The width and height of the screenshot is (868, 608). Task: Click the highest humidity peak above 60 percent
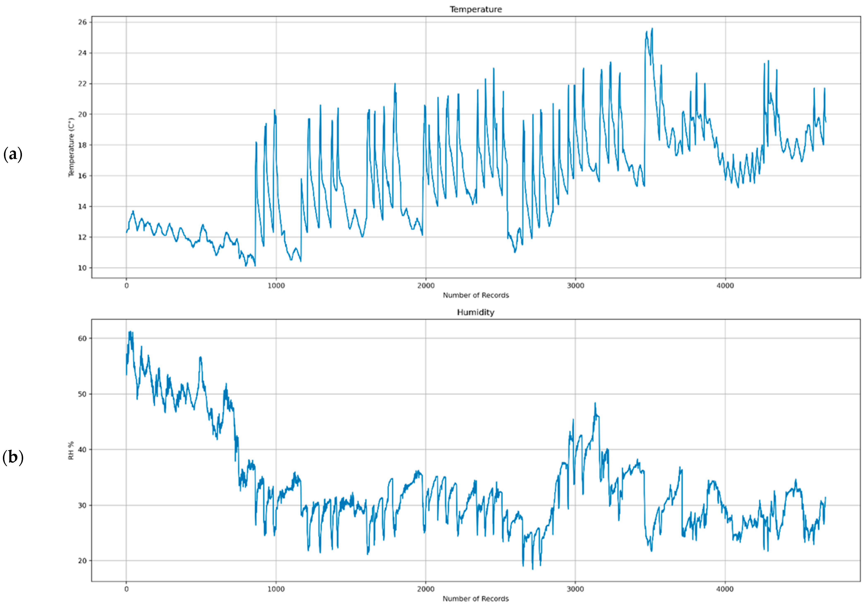tap(130, 332)
